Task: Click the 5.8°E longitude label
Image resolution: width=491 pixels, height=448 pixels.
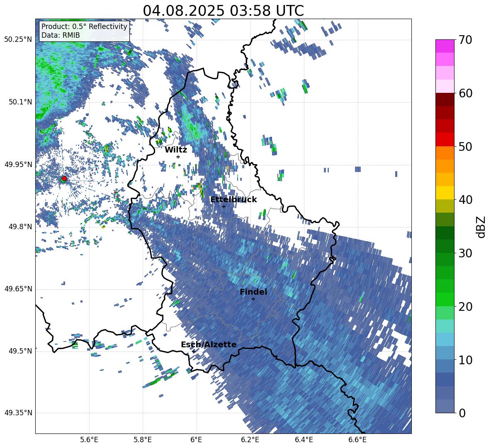Action: click(x=143, y=440)
